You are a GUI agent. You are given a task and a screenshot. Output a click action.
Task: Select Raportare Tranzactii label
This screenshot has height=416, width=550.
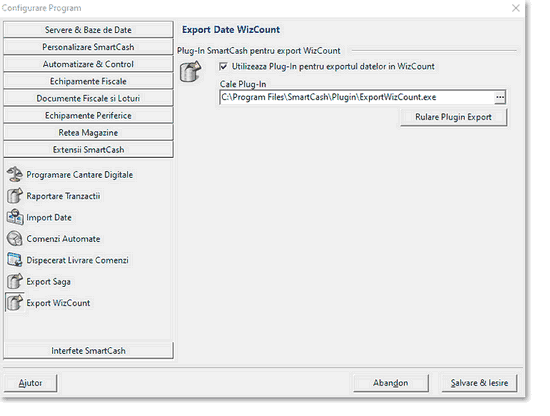coord(63,196)
